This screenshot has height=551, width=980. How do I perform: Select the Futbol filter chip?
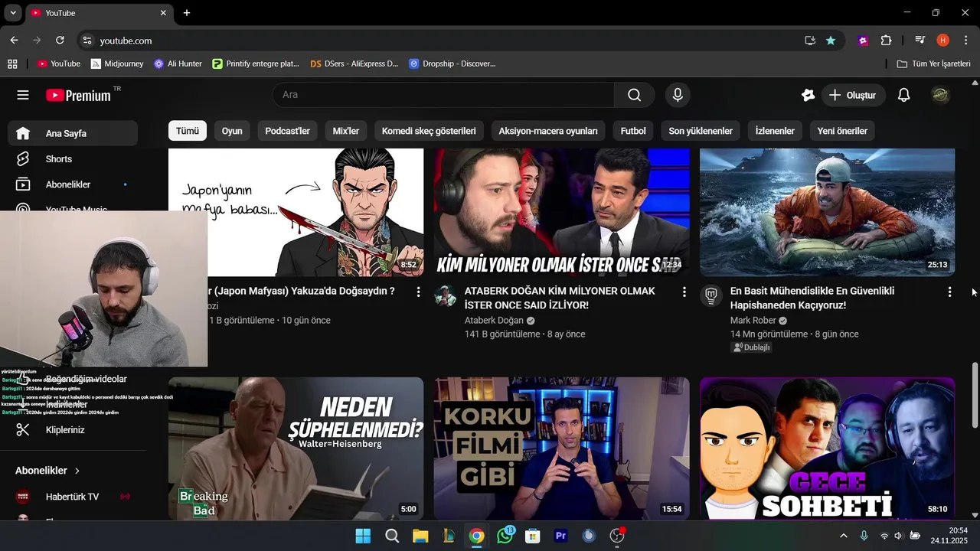point(633,131)
